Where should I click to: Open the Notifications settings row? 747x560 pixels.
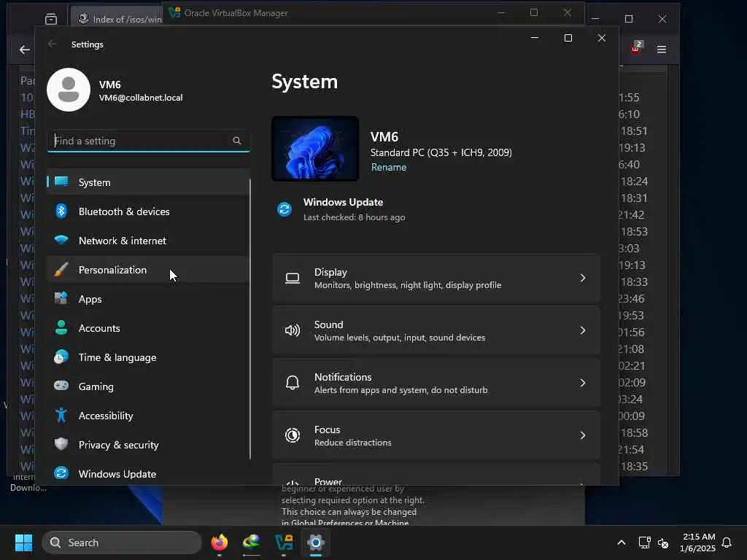click(436, 383)
